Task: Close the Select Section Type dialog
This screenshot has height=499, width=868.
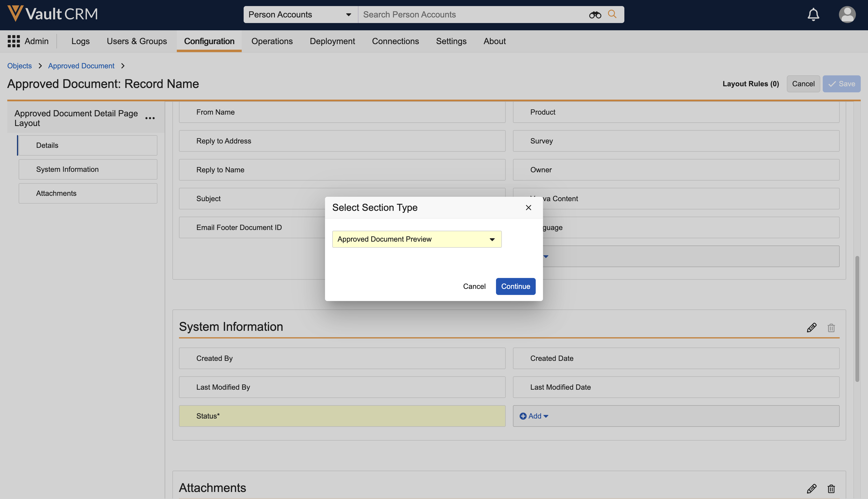Action: (x=528, y=208)
